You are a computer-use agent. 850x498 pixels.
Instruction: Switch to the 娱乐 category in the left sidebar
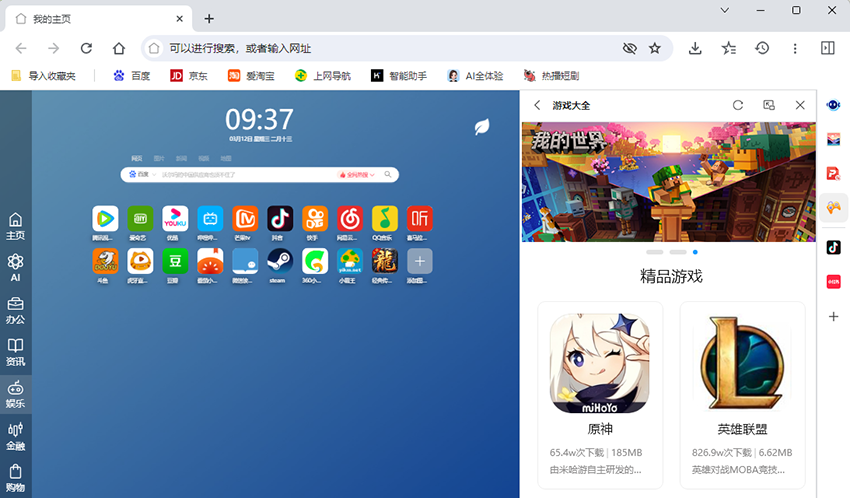click(x=15, y=394)
